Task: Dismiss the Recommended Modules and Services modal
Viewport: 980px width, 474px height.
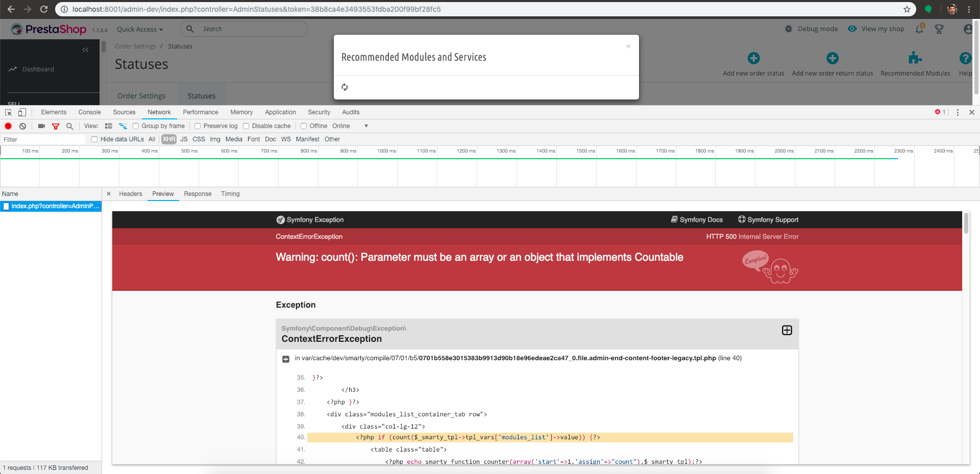Action: tap(628, 46)
